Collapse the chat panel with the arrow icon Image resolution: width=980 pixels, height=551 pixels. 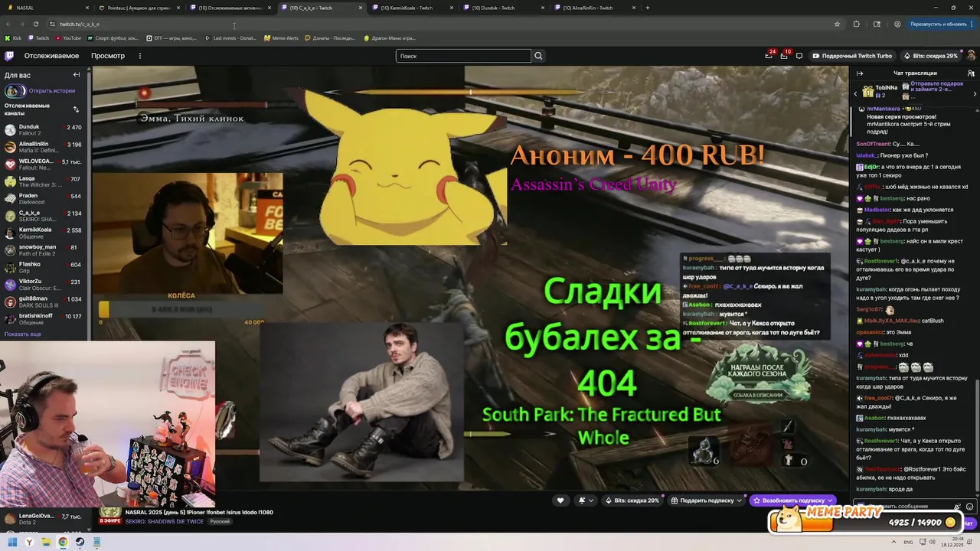click(860, 73)
